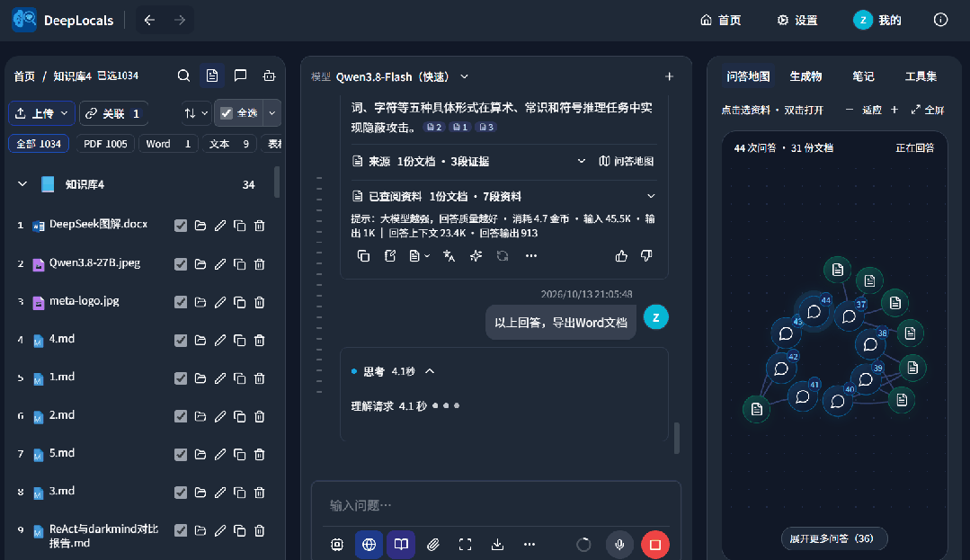Open more answer options (three dots)
The image size is (970, 560).
[530, 255]
